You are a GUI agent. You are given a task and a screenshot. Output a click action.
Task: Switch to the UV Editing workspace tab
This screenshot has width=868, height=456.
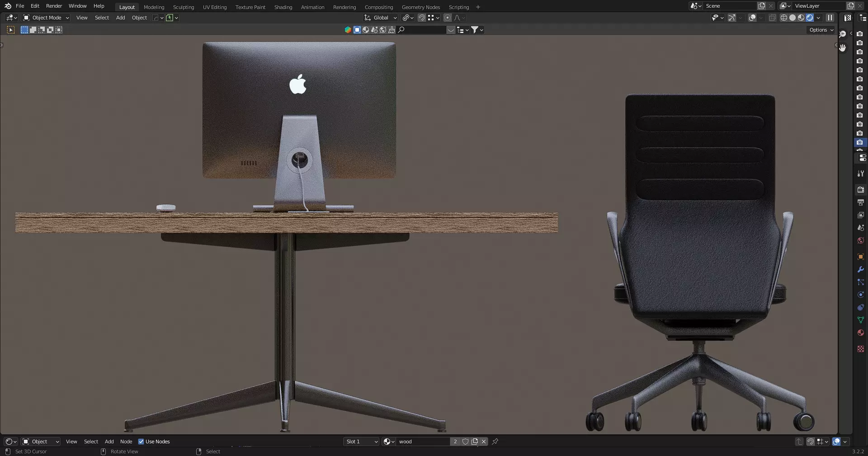(215, 7)
